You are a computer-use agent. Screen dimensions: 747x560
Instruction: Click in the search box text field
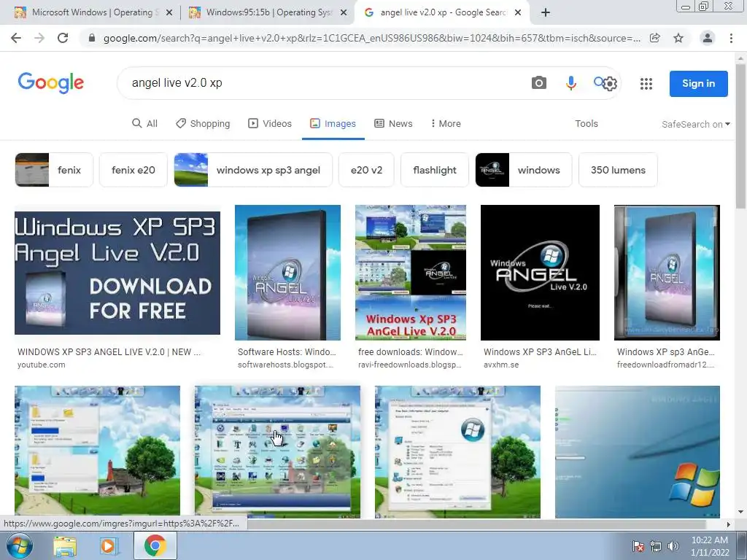[x=324, y=83]
